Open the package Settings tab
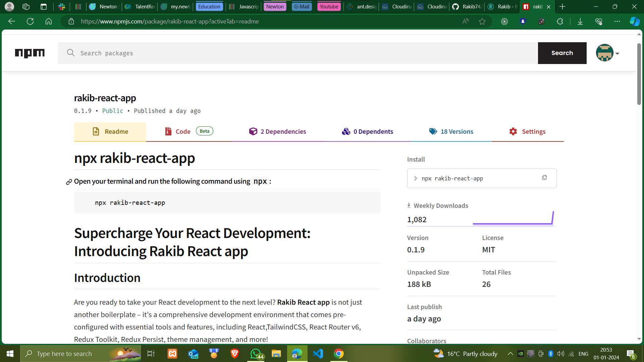 pyautogui.click(x=527, y=131)
